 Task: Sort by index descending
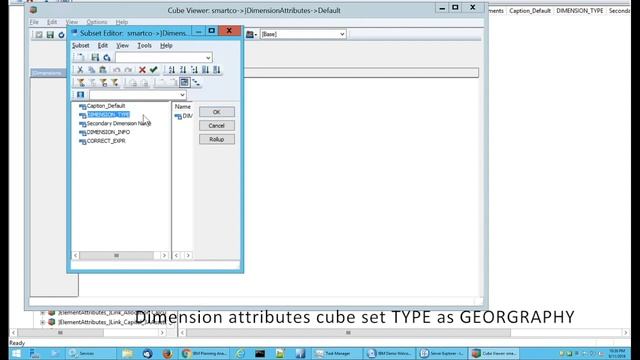pos(217,70)
